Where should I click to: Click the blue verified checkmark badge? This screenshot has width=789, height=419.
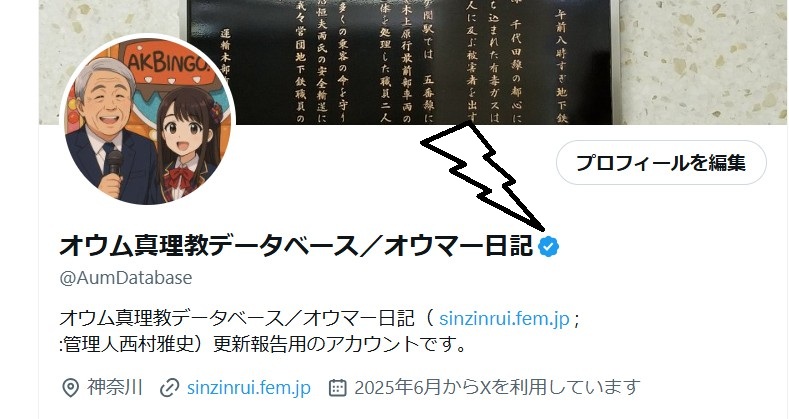548,246
